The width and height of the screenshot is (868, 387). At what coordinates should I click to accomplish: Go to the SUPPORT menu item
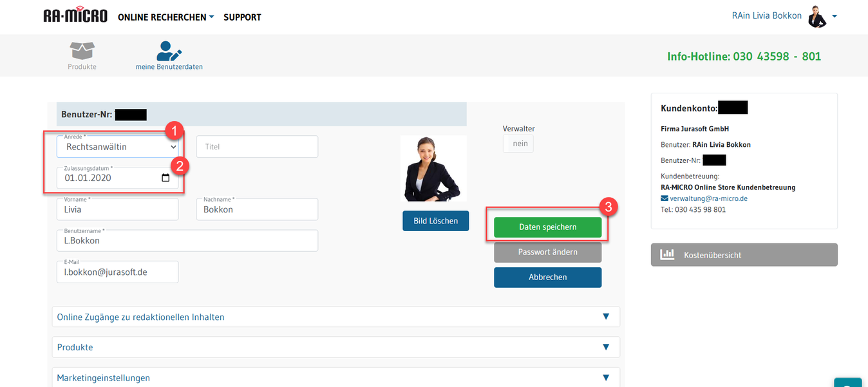pos(242,17)
